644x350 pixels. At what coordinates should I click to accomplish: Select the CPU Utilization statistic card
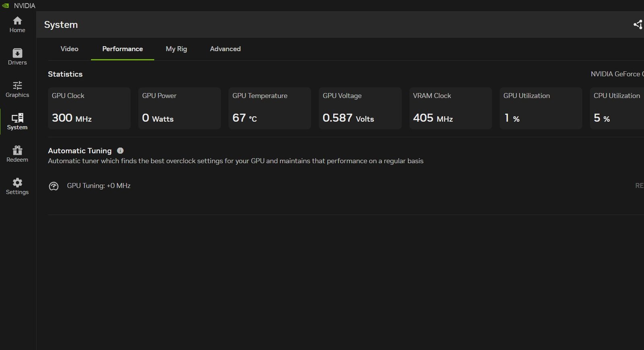tap(617, 108)
